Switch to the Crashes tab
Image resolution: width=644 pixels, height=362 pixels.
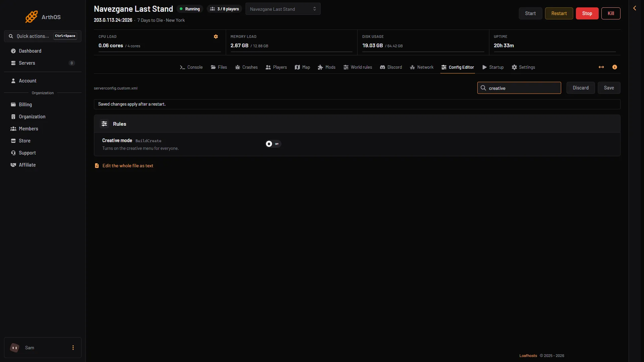coord(246,67)
